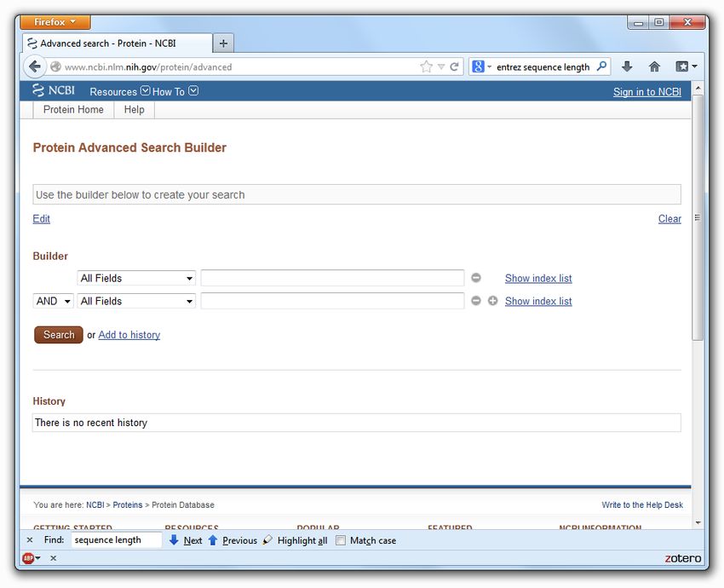The image size is (724, 588).
Task: Click the site identity globe icon
Action: coord(55,66)
